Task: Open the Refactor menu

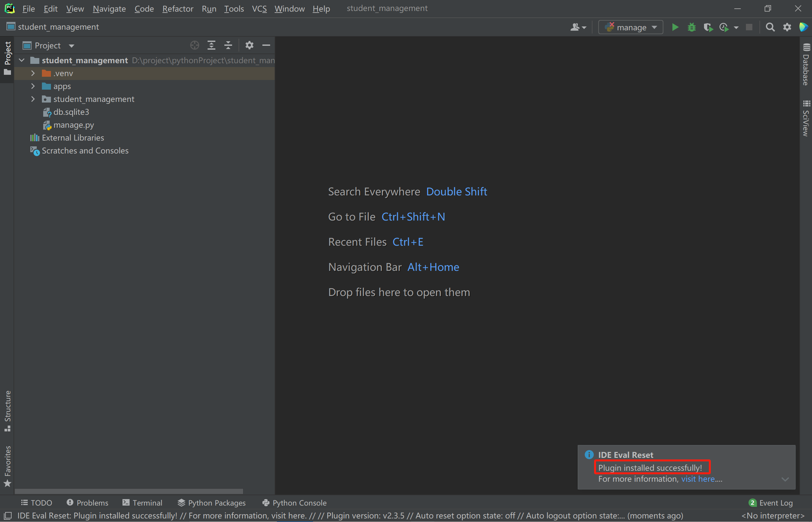Action: [178, 8]
